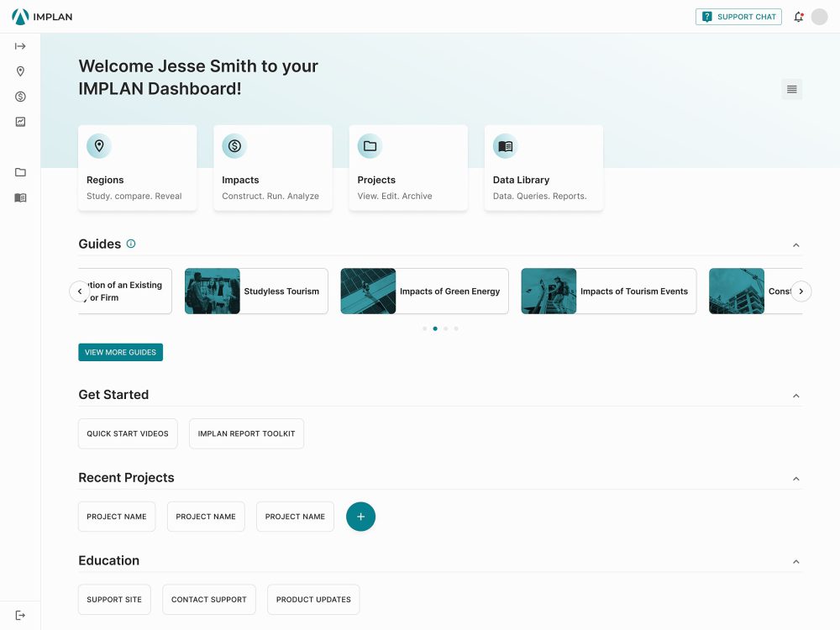
Task: Go to fourth guides carousel page dot
Action: 456,329
